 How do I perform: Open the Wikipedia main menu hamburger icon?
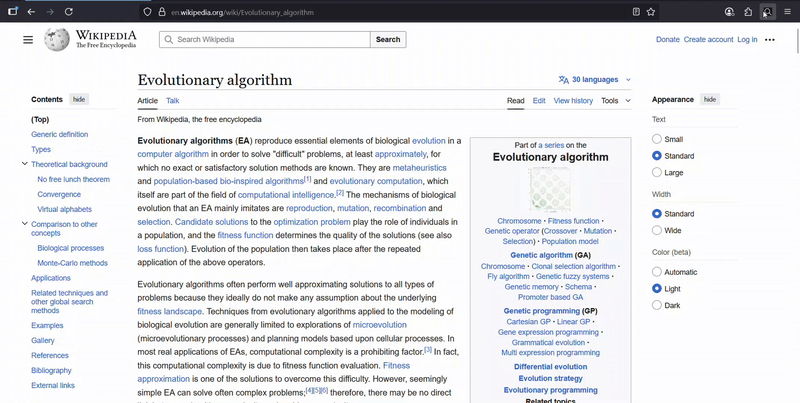coord(28,40)
